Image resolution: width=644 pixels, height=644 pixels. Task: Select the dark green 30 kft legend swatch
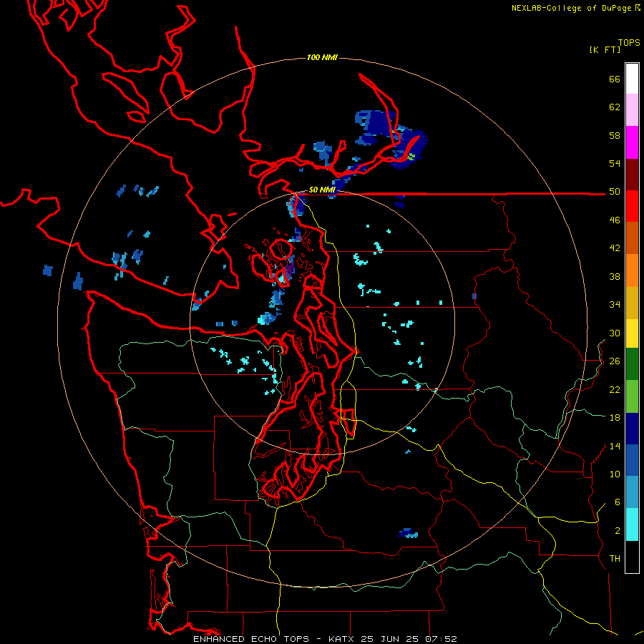pos(632,364)
